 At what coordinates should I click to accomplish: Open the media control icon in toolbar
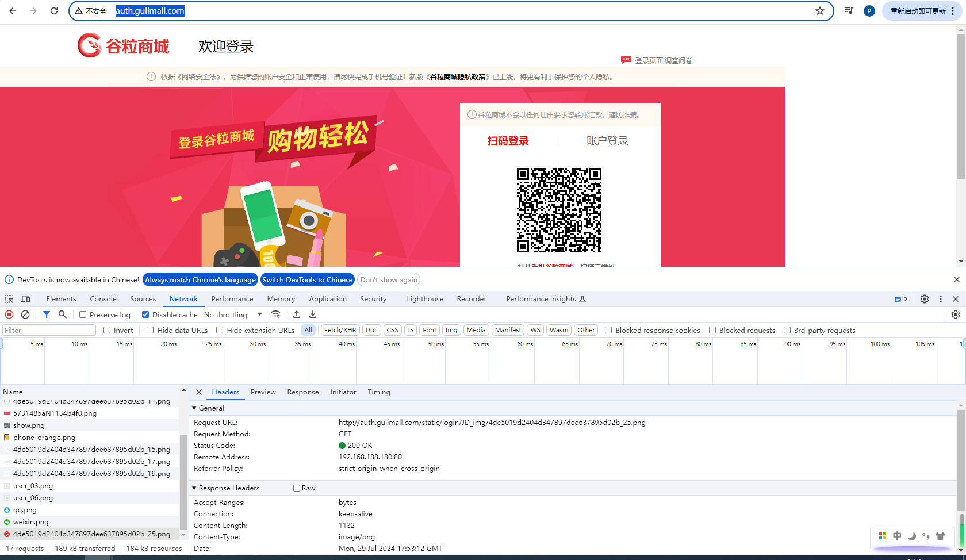tap(849, 11)
